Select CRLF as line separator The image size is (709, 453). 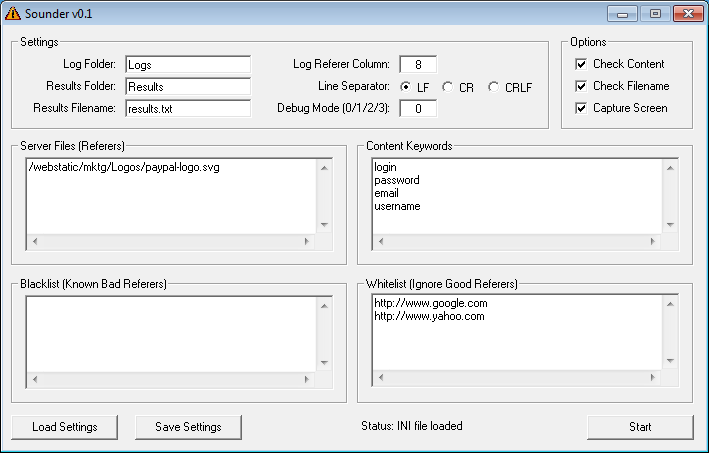click(x=494, y=87)
